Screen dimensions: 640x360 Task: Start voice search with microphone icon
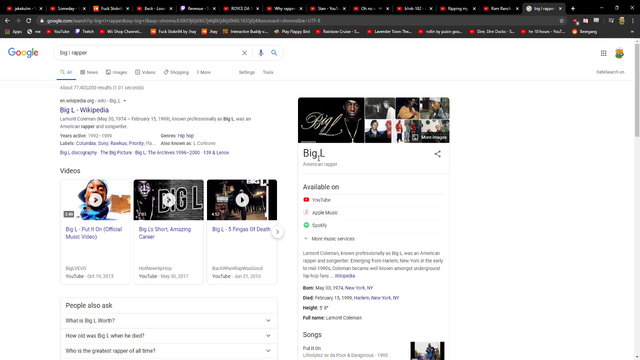click(261, 53)
